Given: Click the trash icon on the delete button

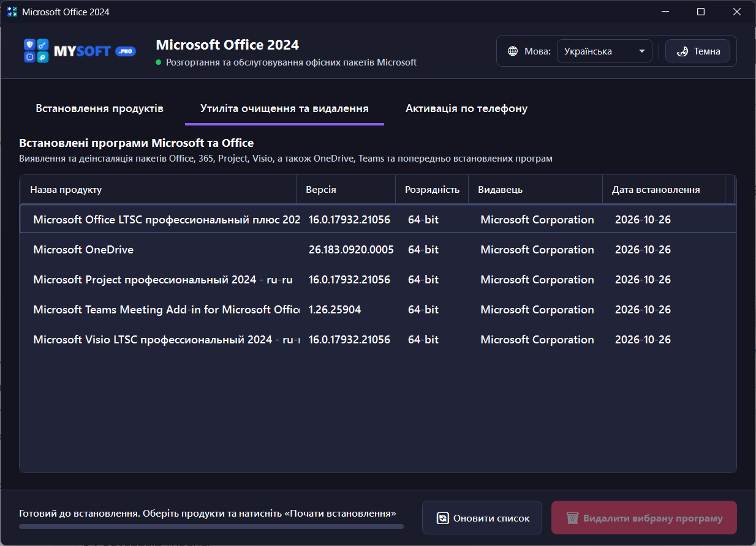Looking at the screenshot, I should coord(572,518).
